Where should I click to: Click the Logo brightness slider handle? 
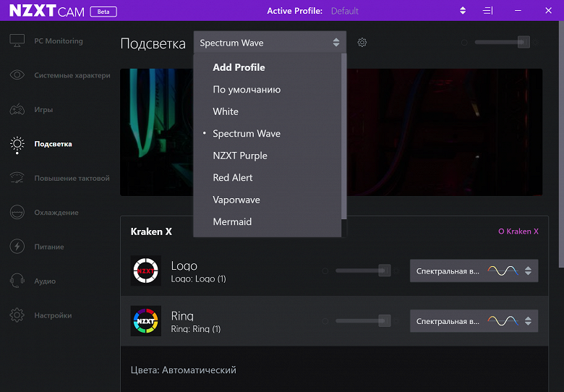coord(385,270)
